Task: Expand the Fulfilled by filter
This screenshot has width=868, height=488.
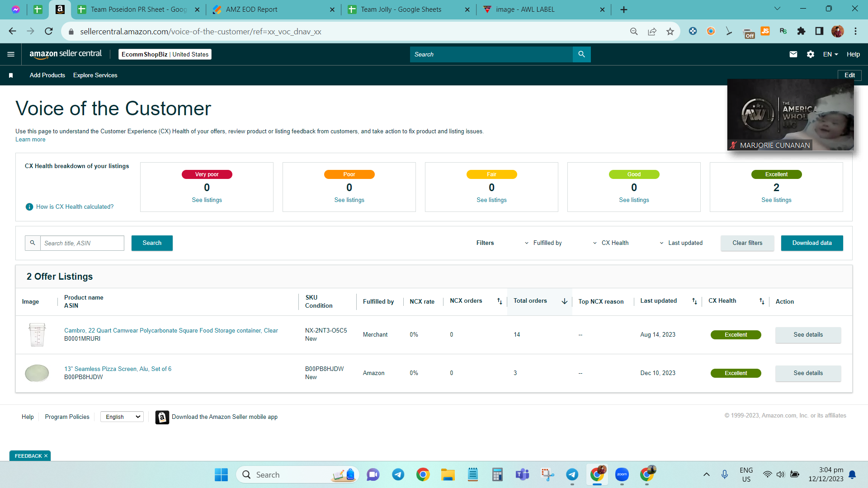Action: click(x=543, y=243)
